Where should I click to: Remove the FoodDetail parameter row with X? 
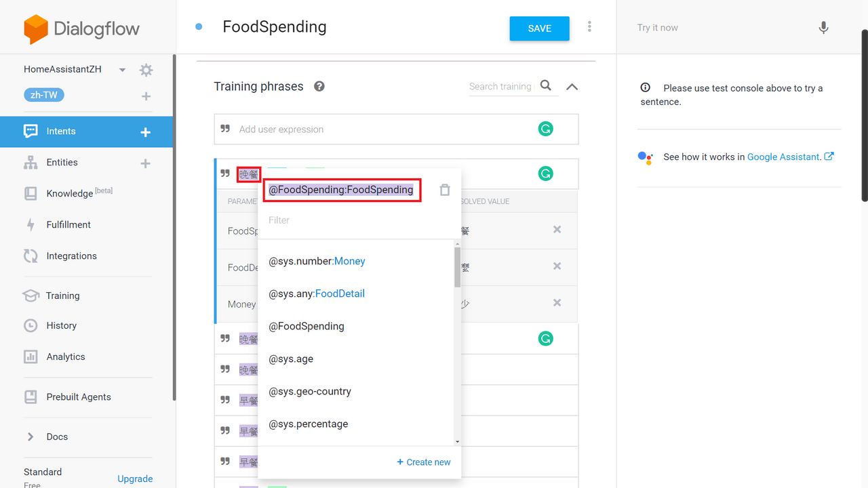tap(557, 266)
